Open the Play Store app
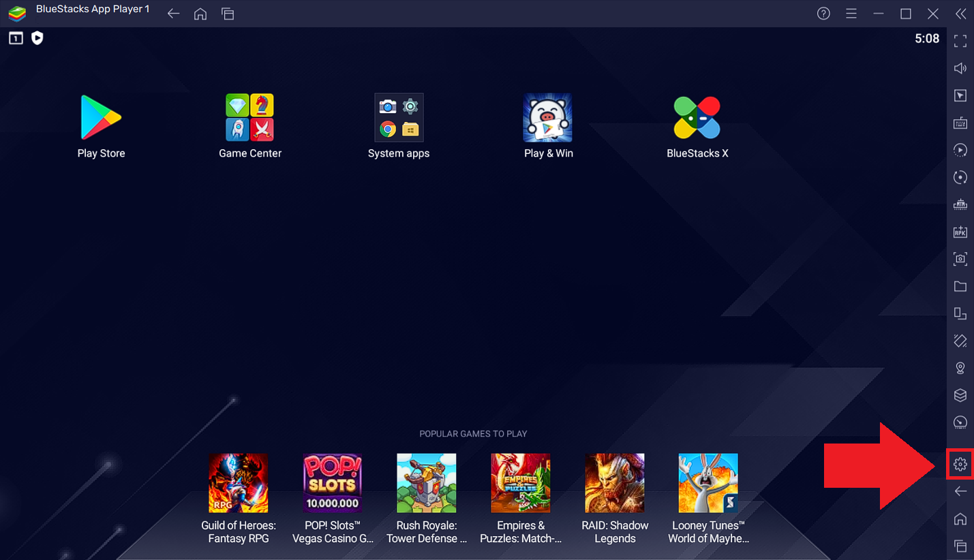Image resolution: width=974 pixels, height=560 pixels. tap(101, 118)
